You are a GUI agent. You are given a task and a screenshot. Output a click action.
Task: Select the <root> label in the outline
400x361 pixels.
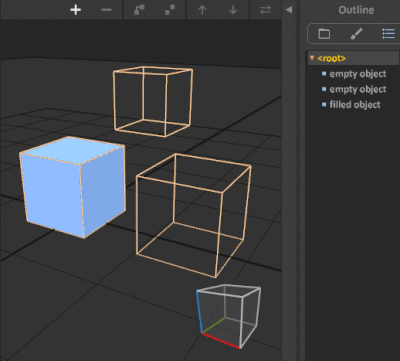pos(331,58)
